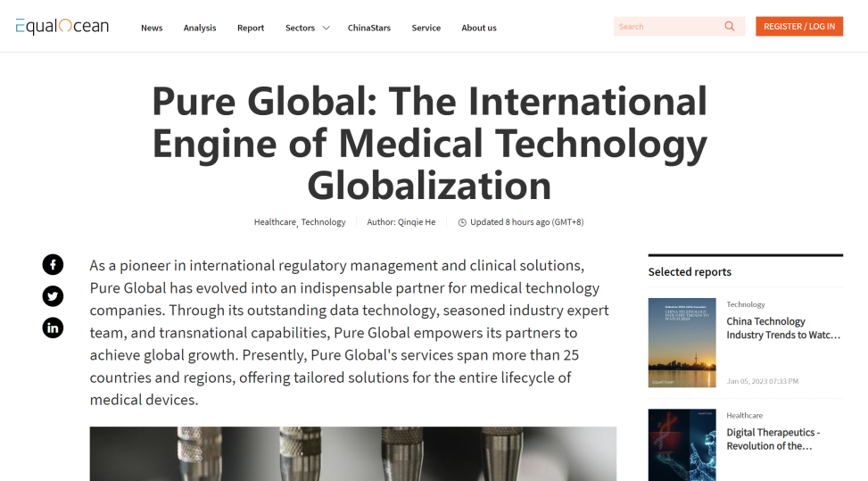This screenshot has height=481, width=868.
Task: Open the News menu item
Action: click(x=152, y=28)
